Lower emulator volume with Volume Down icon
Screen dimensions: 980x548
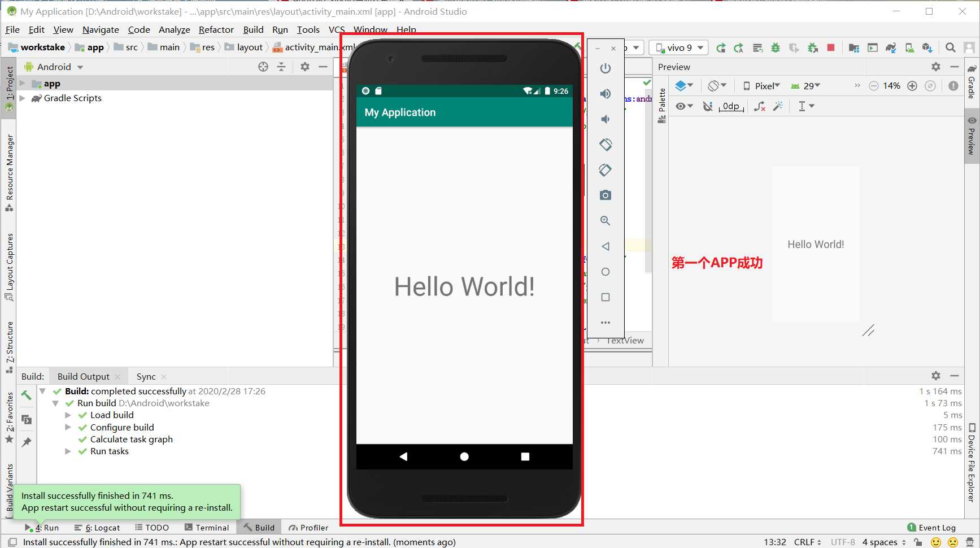pos(605,119)
